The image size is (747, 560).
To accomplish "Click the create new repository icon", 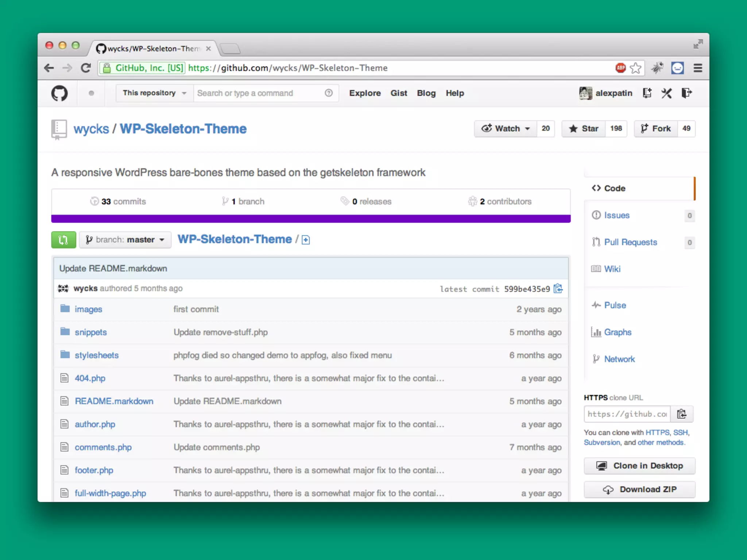I will tap(647, 93).
